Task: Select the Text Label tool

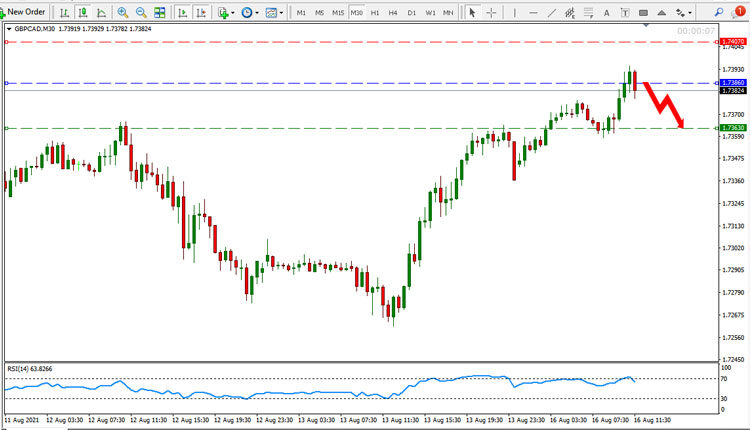Action: tap(625, 13)
